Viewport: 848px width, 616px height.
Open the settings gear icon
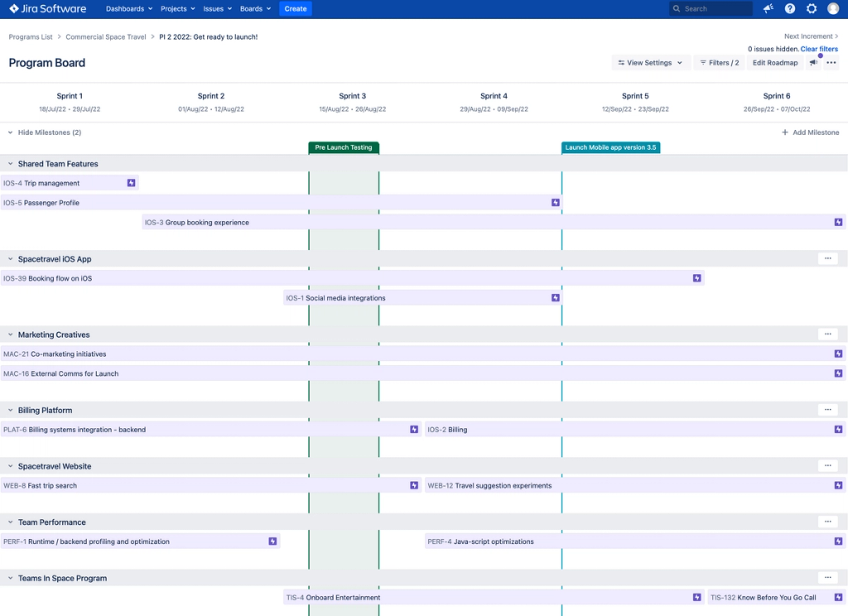[x=812, y=9]
